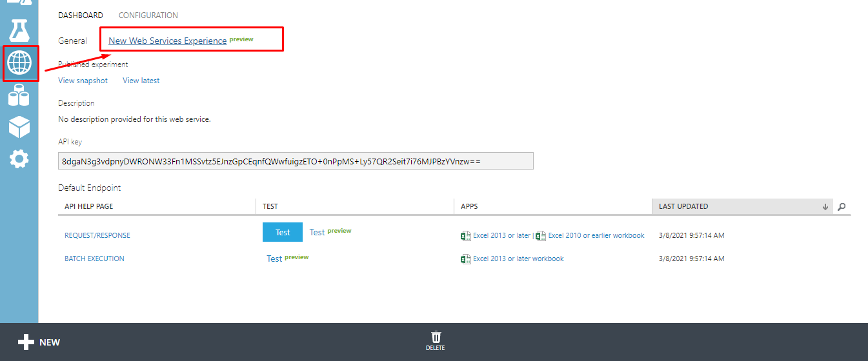Click API HELP PAGE column header
The height and width of the screenshot is (361, 868).
157,206
